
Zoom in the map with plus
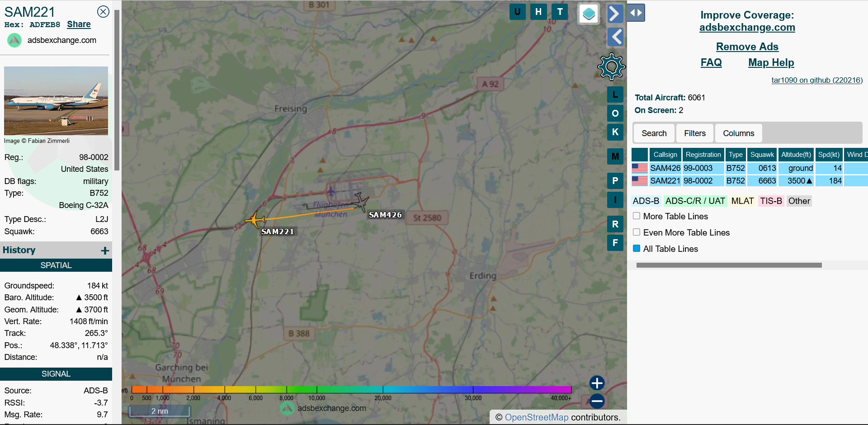tap(597, 383)
